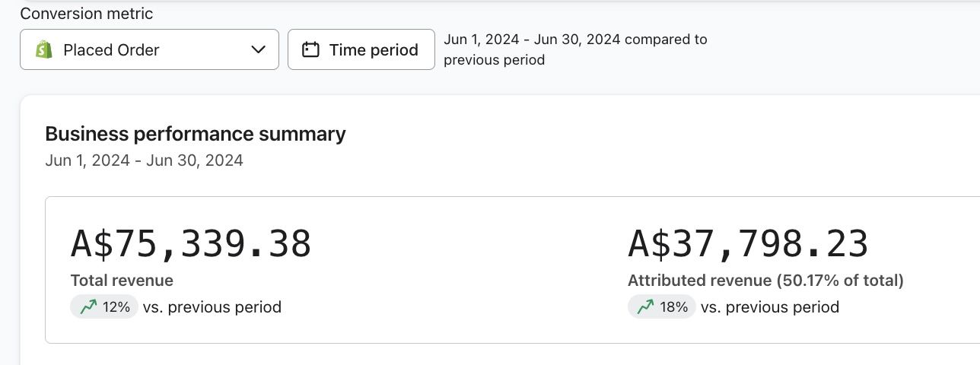This screenshot has height=365, width=980.
Task: Click the green trend arrow beside 12%
Action: pos(89,307)
